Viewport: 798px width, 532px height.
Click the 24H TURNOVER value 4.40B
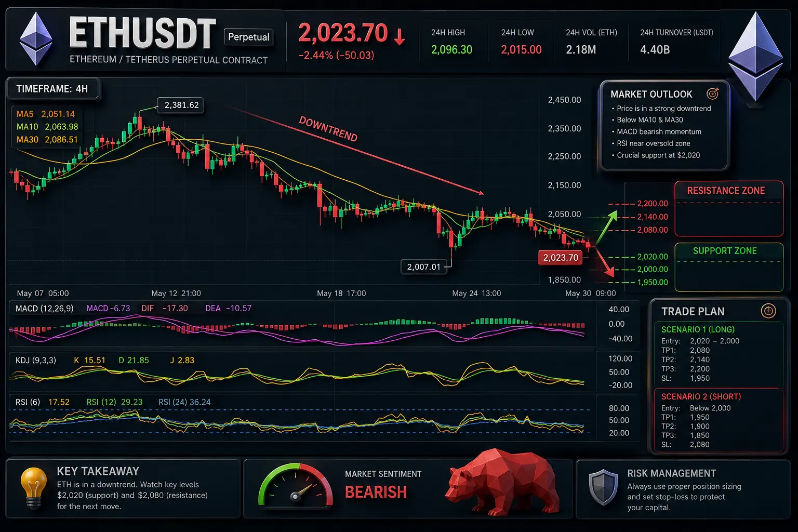(x=655, y=50)
